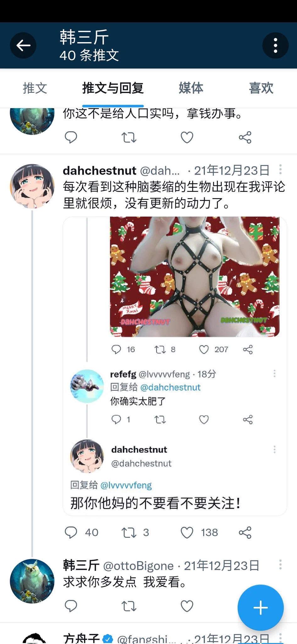Open more options for 韩三斤's tweet
The width and height of the screenshot is (297, 644).
pos(280,565)
